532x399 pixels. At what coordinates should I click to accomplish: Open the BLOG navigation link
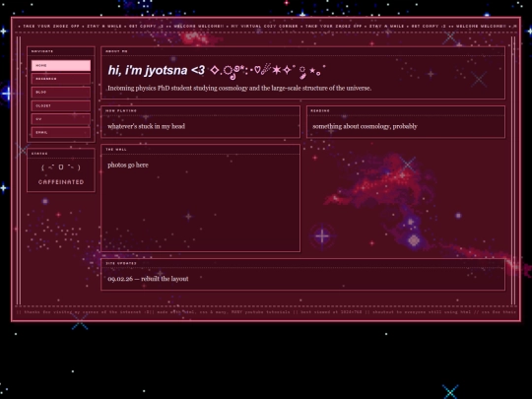pyautogui.click(x=61, y=93)
